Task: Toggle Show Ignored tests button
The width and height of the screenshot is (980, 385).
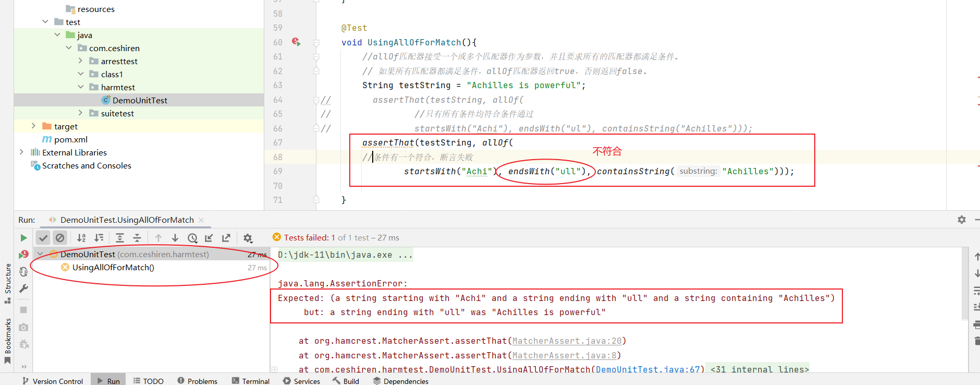Action: click(x=60, y=238)
